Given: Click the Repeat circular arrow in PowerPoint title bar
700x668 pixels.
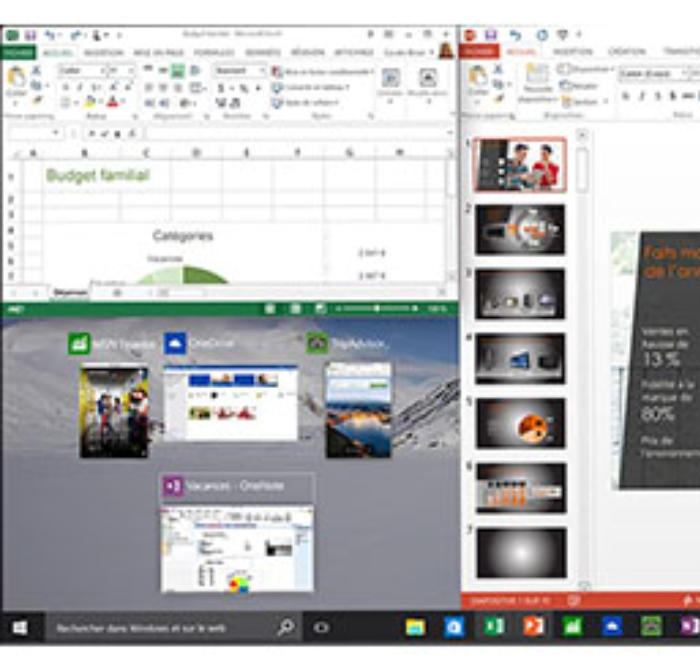Looking at the screenshot, I should click(x=542, y=35).
